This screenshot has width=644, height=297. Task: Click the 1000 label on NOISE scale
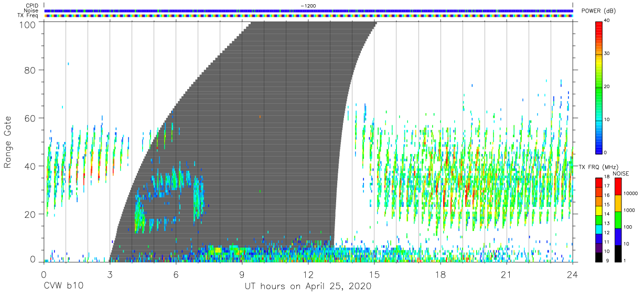[x=629, y=211]
